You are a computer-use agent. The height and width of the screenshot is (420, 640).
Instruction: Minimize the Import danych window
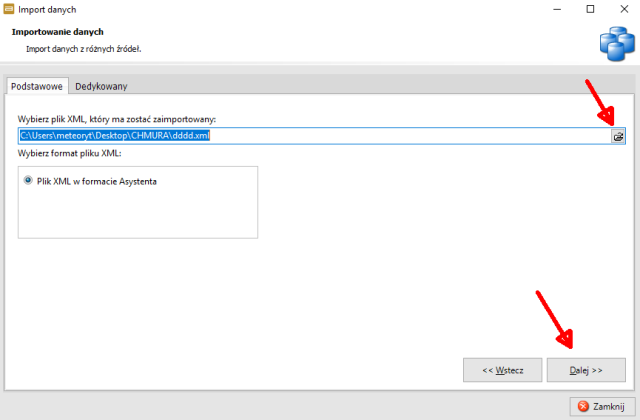(x=557, y=9)
